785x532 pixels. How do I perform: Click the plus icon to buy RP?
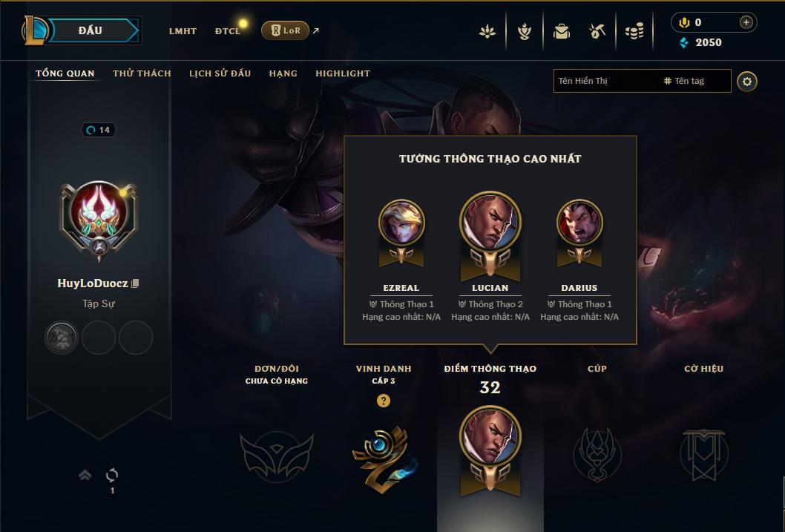[746, 22]
